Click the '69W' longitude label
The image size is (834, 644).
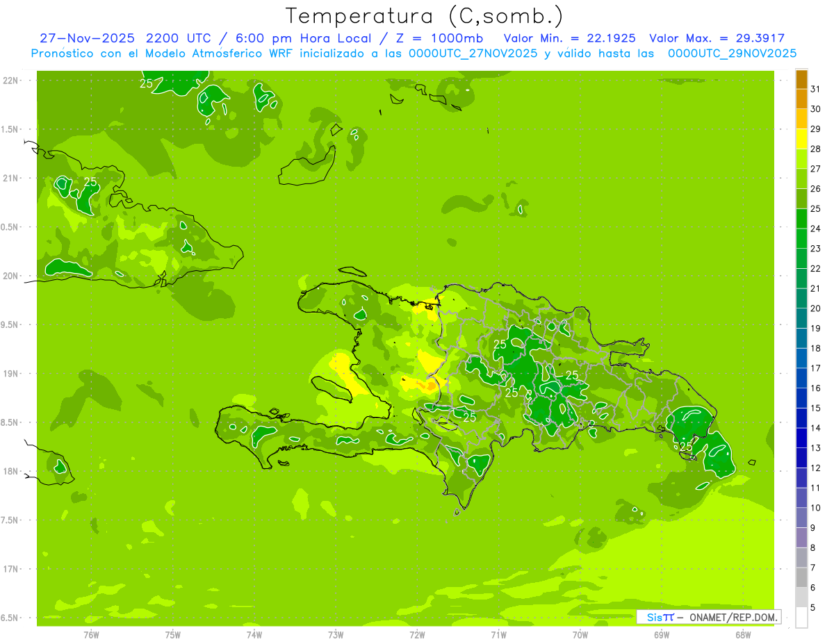pyautogui.click(x=662, y=635)
